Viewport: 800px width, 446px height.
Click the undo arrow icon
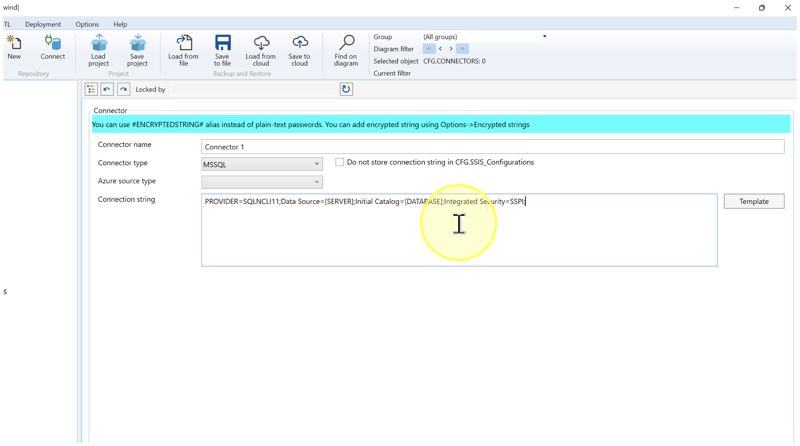click(107, 89)
